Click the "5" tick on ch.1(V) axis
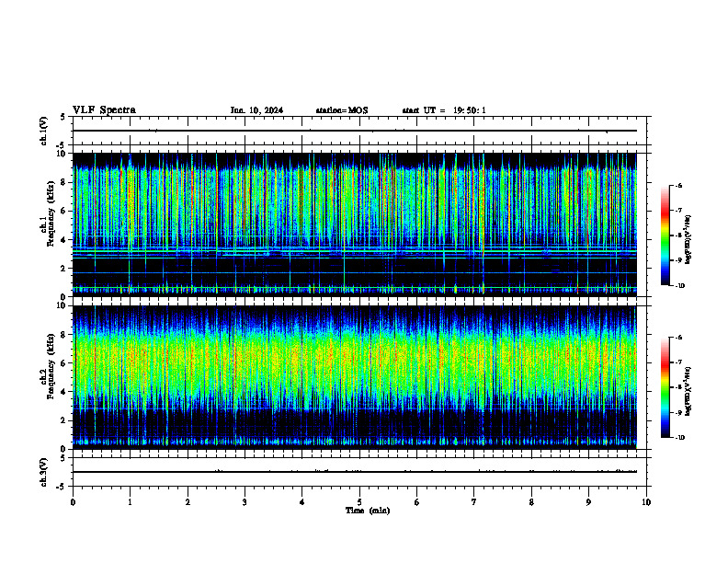The image size is (728, 563). 63,118
